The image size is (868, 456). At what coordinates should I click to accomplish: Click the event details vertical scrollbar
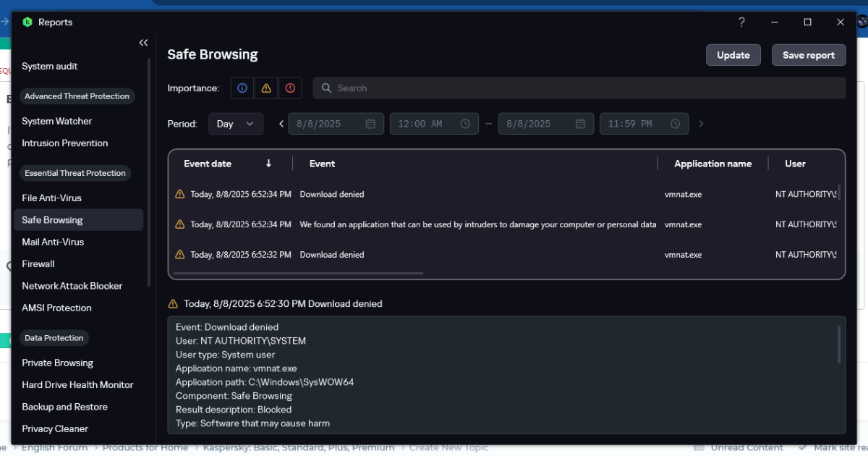click(839, 344)
